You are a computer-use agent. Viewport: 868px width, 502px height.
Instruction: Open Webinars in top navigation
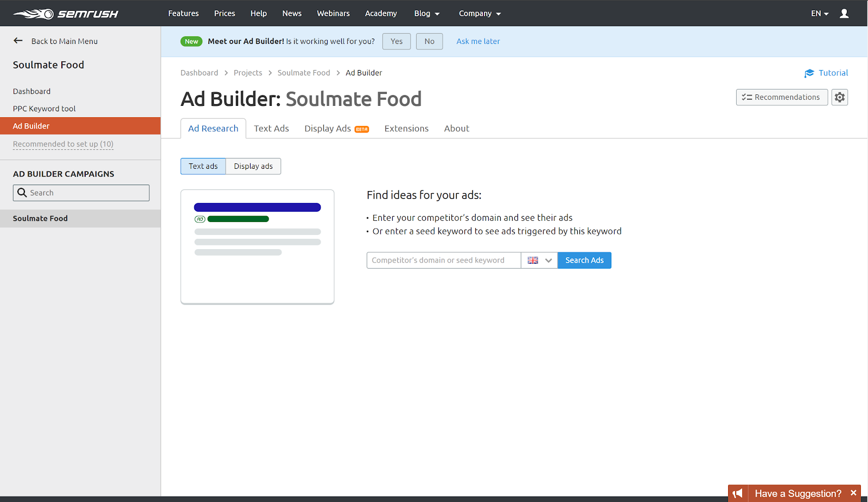pyautogui.click(x=333, y=14)
